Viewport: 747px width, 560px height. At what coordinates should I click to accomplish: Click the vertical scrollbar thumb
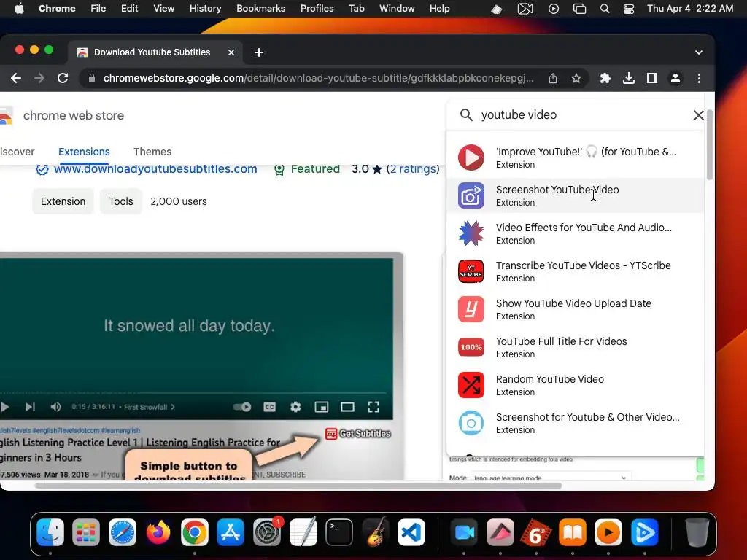[709, 145]
